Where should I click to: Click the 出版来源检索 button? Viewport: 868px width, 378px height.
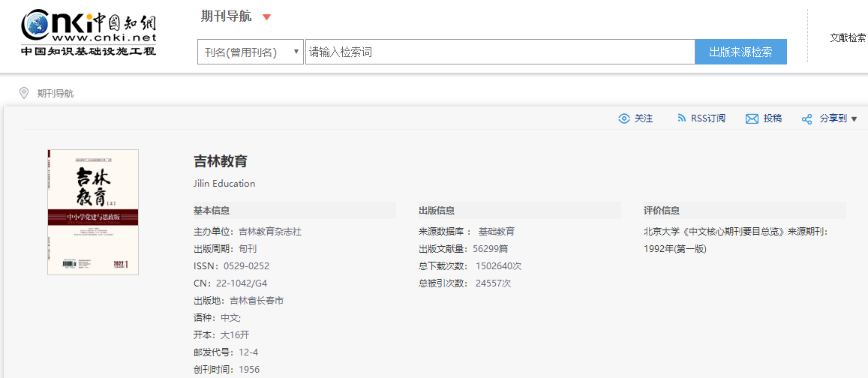[740, 52]
